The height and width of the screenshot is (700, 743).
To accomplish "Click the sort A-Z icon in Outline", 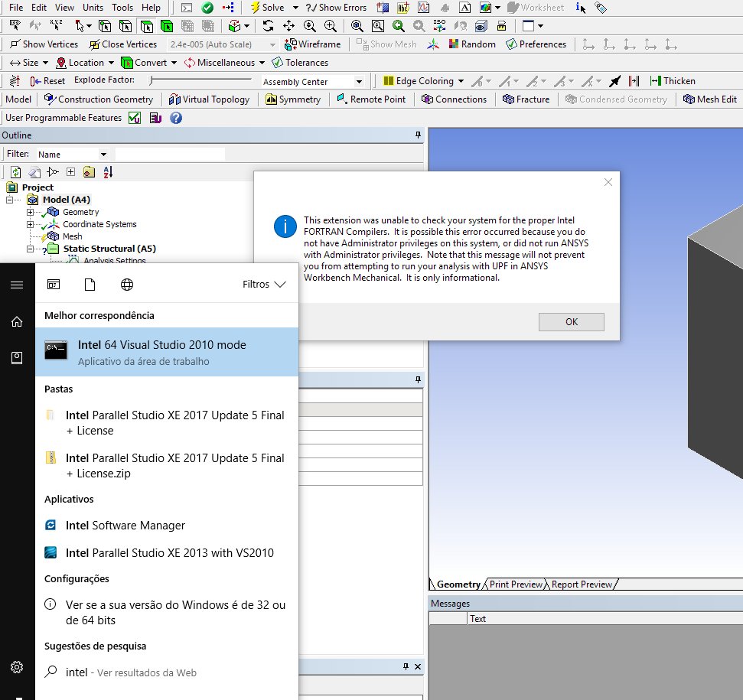I will [x=107, y=172].
